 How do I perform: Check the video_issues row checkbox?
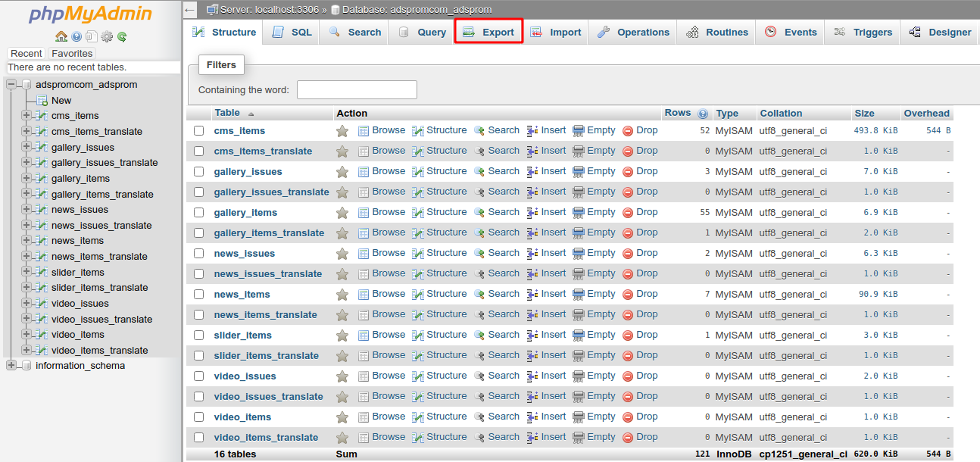point(198,376)
